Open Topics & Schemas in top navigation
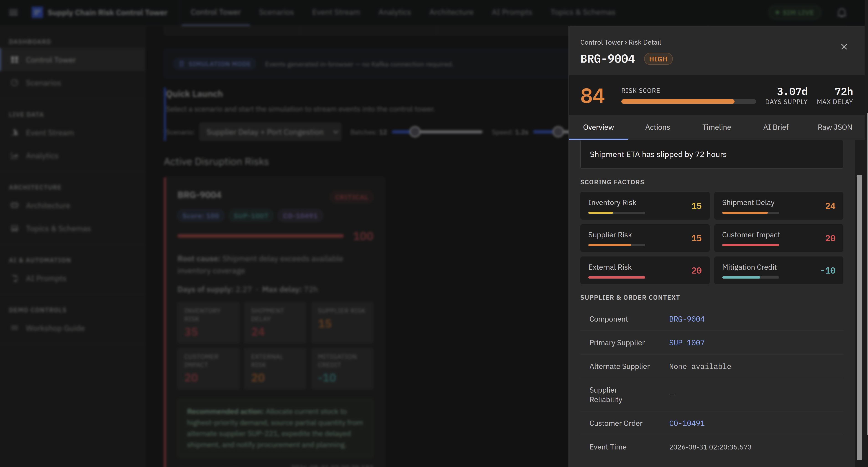 [x=583, y=13]
